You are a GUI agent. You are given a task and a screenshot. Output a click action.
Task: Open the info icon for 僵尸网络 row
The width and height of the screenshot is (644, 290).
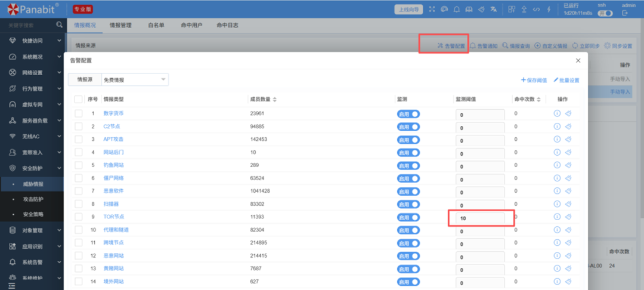pyautogui.click(x=558, y=178)
